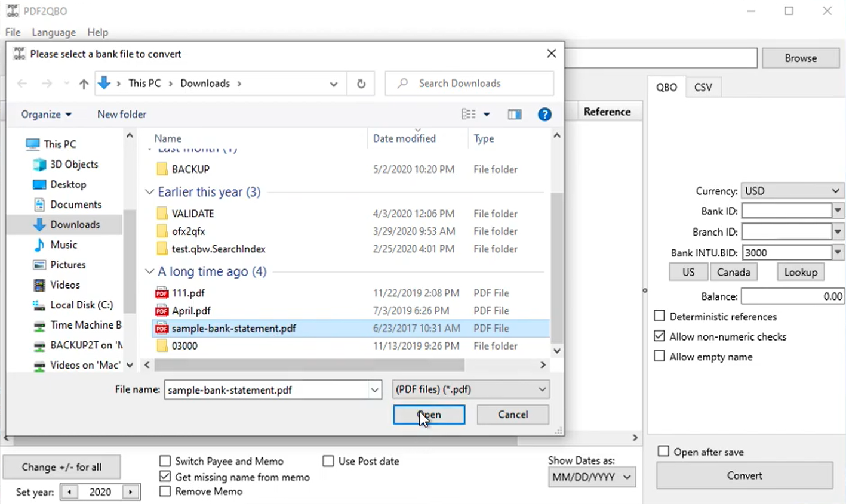Enable Use Post date checkbox
Image resolution: width=846 pixels, height=504 pixels.
click(328, 461)
